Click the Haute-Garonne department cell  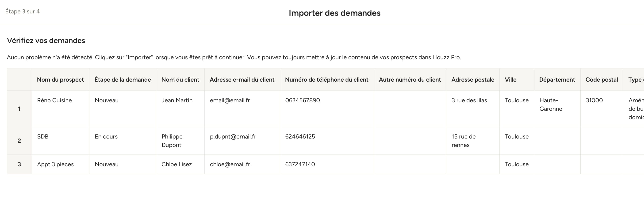pyautogui.click(x=557, y=109)
